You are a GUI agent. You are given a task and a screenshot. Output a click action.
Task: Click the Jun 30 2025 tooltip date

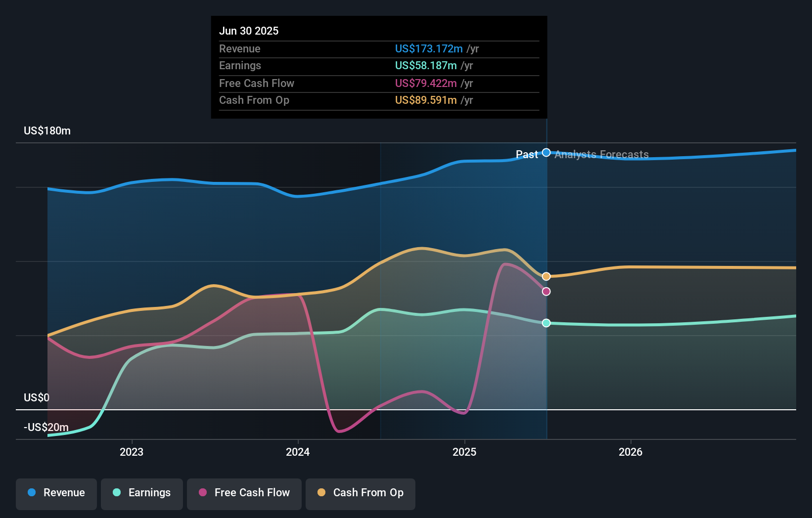[x=249, y=31]
